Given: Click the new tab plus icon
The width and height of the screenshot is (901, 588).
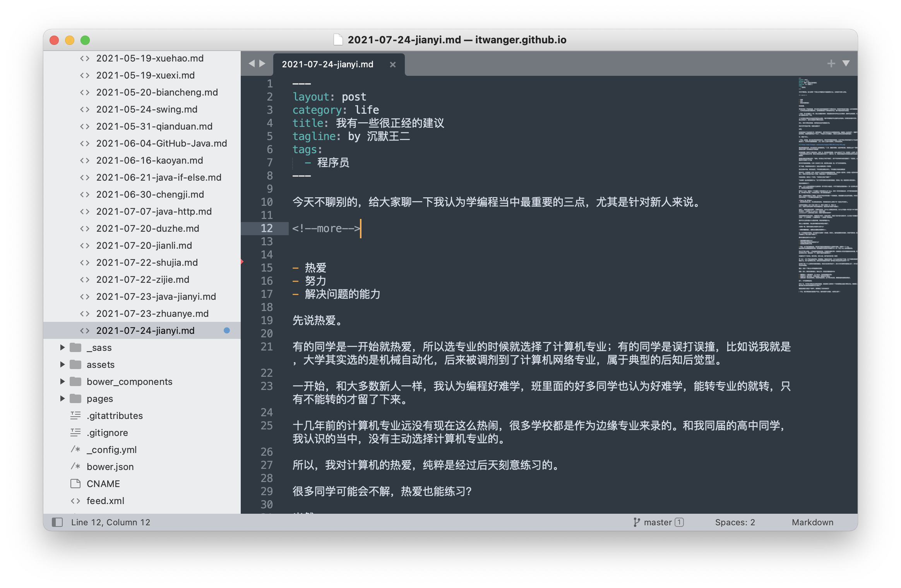Looking at the screenshot, I should 831,63.
